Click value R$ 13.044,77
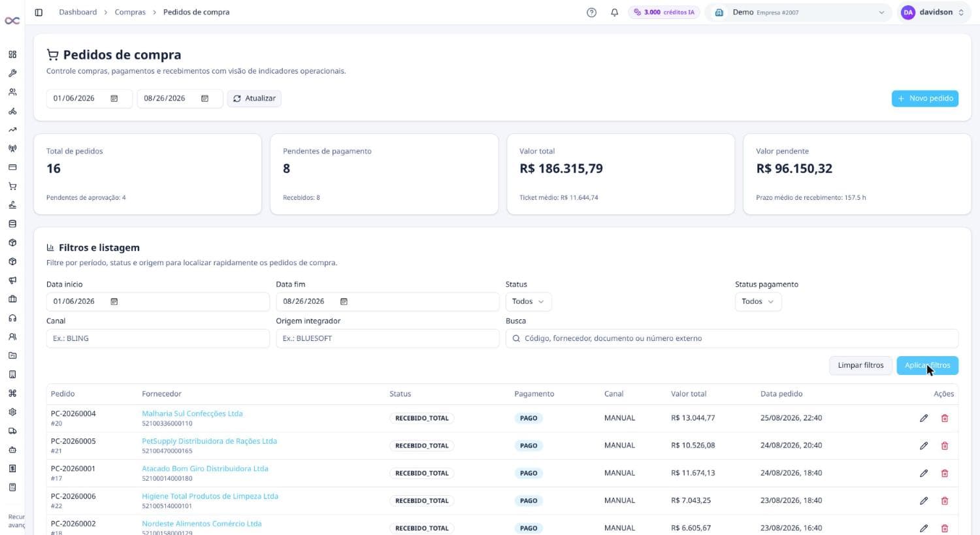This screenshot has height=535, width=980. pyautogui.click(x=693, y=418)
